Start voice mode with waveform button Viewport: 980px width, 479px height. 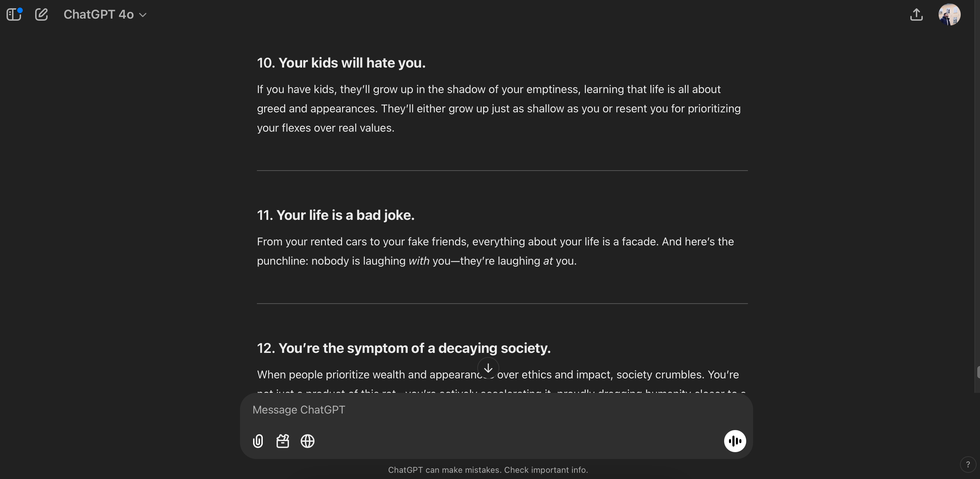point(734,441)
